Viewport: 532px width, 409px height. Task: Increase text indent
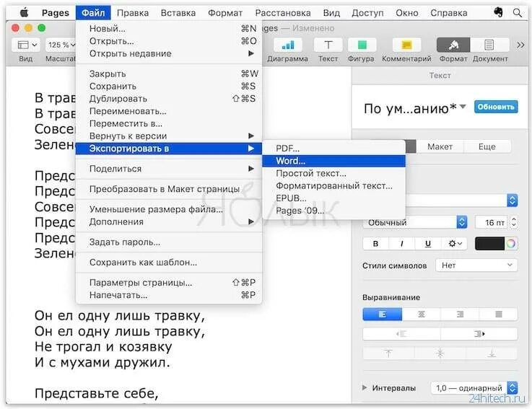coord(479,334)
